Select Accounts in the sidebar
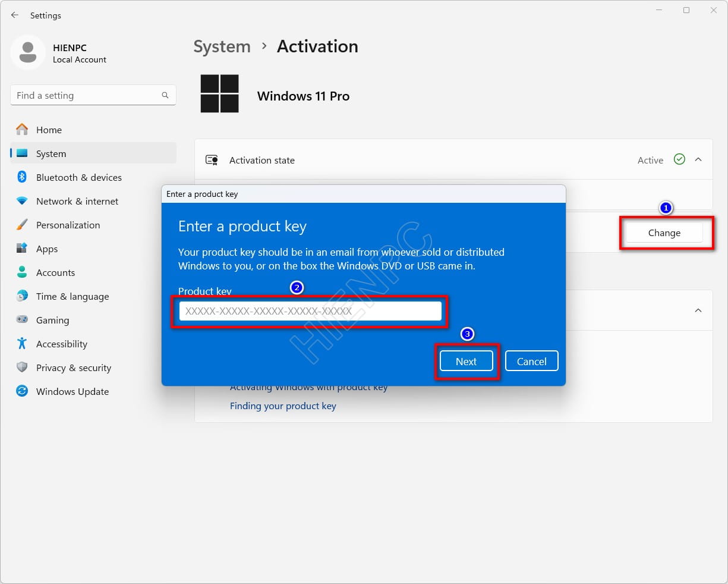The width and height of the screenshot is (728, 584). (x=93, y=272)
